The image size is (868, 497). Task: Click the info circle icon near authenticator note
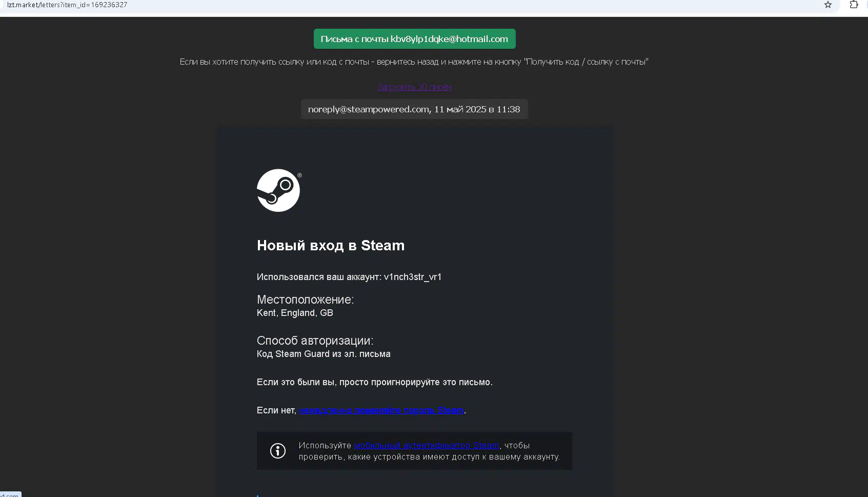point(278,451)
